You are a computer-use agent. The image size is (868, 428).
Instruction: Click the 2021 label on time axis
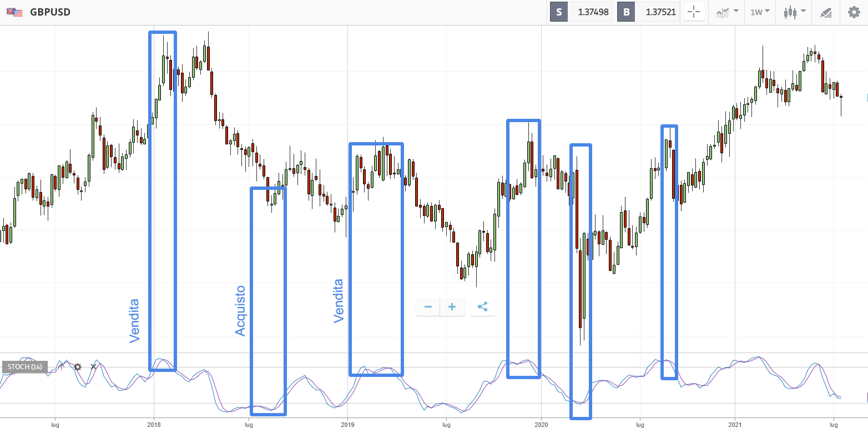click(x=734, y=424)
